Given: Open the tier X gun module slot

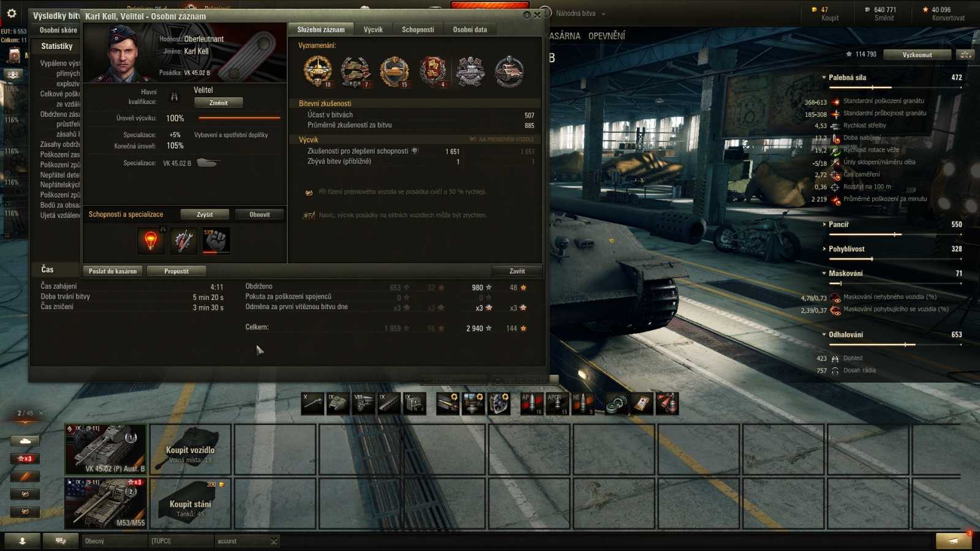Looking at the screenshot, I should [312, 404].
